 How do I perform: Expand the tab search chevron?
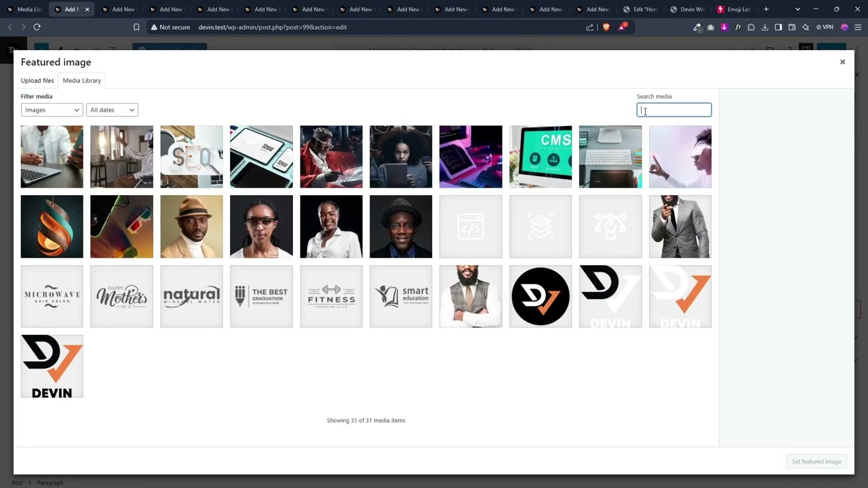(x=797, y=9)
